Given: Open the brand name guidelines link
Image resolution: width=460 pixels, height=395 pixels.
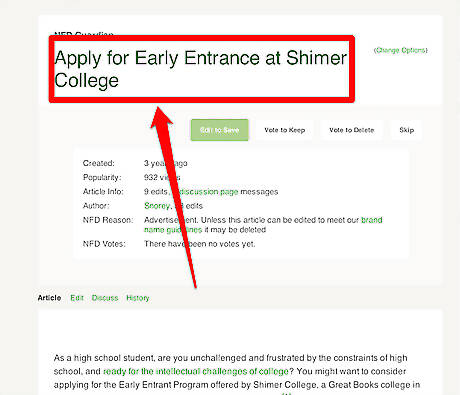Looking at the screenshot, I should tap(263, 225).
